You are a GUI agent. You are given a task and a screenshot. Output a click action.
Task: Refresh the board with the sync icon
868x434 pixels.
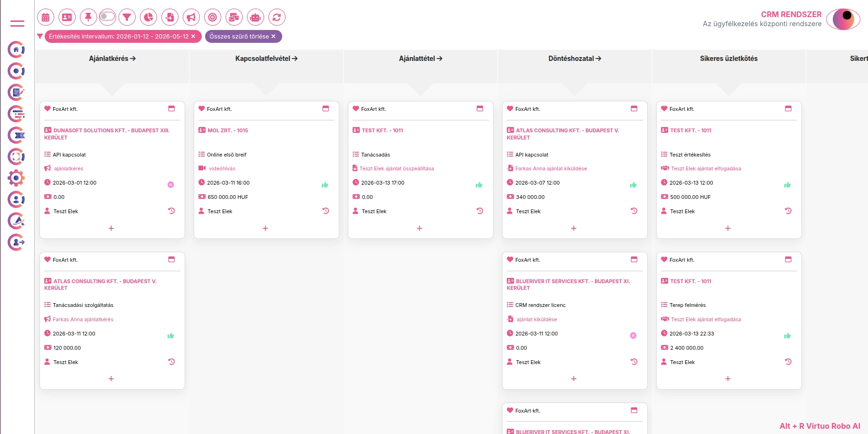click(276, 18)
